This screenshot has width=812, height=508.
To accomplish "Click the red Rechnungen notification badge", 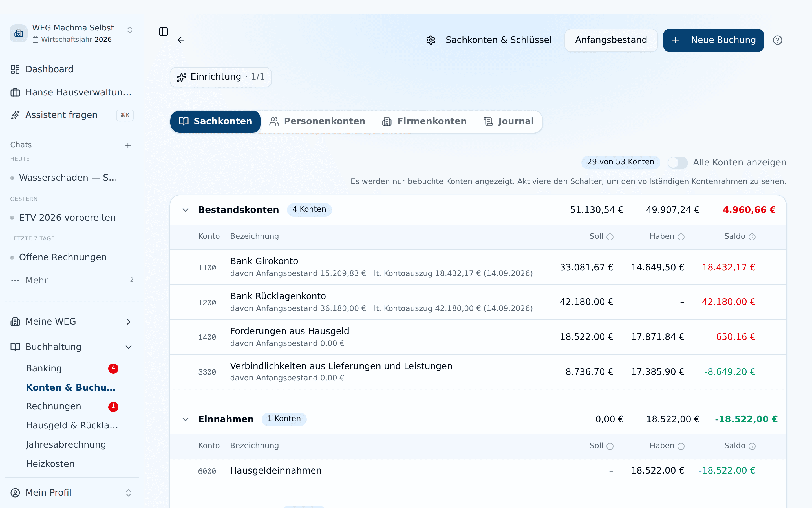I will [113, 406].
